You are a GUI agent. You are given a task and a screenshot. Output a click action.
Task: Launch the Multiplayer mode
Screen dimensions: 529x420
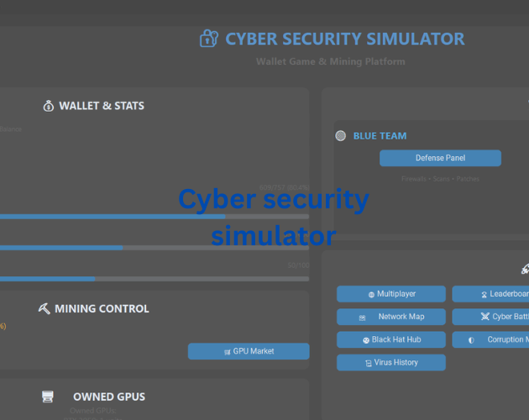(x=391, y=294)
